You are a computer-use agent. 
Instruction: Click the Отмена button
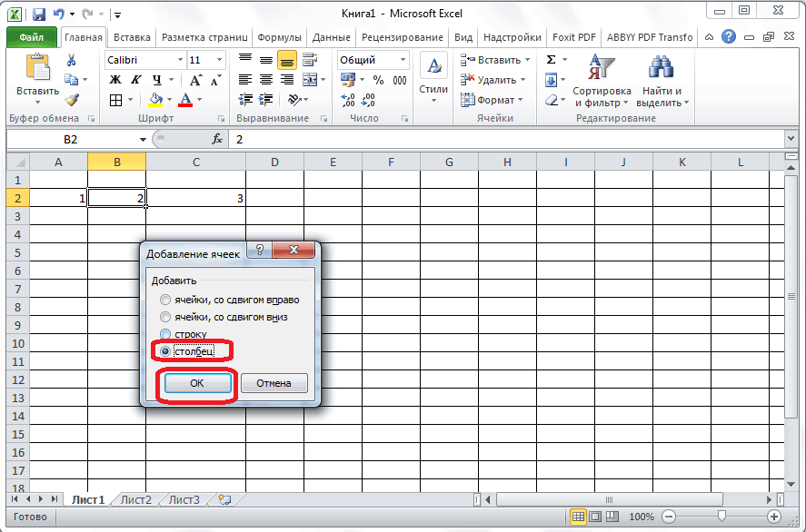pos(274,383)
